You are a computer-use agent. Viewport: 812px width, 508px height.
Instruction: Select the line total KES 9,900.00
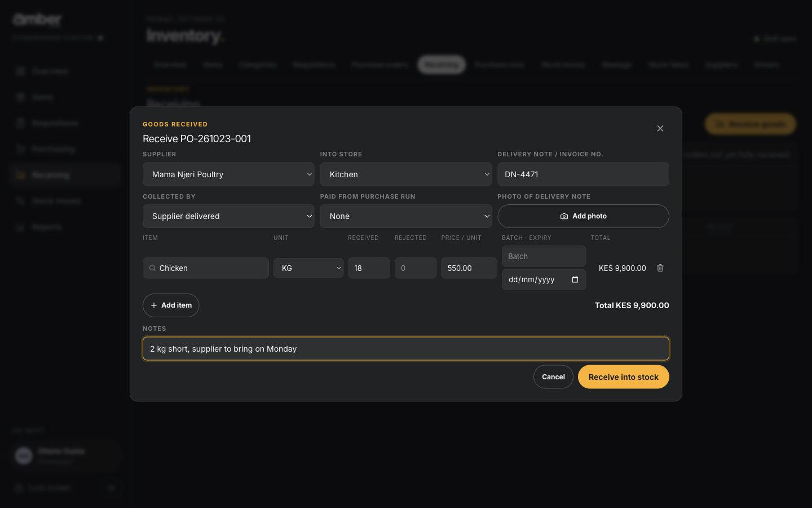(x=623, y=268)
